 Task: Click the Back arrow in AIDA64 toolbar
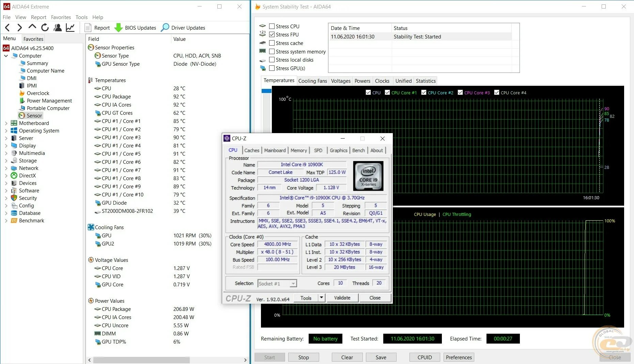pos(7,28)
